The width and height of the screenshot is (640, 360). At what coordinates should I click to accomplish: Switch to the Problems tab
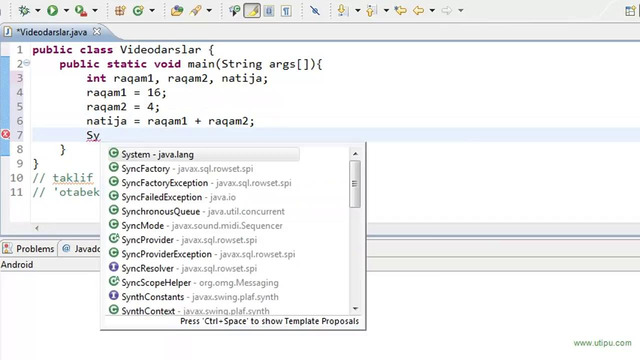point(35,249)
